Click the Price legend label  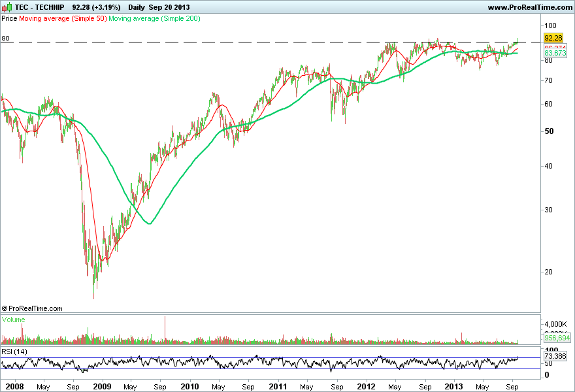(x=9, y=18)
